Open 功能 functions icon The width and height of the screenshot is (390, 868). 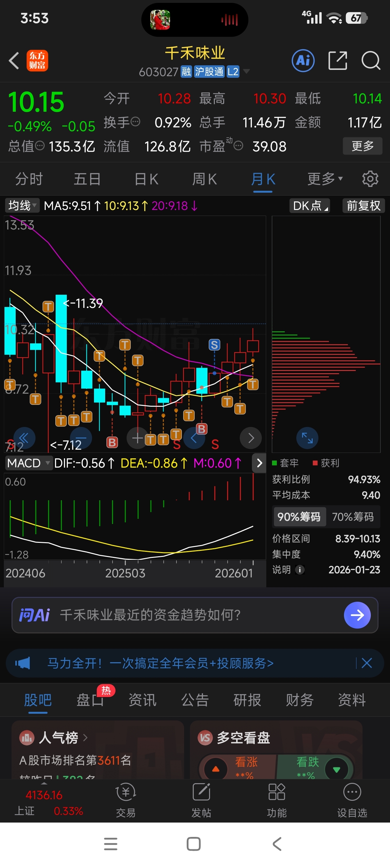(277, 800)
